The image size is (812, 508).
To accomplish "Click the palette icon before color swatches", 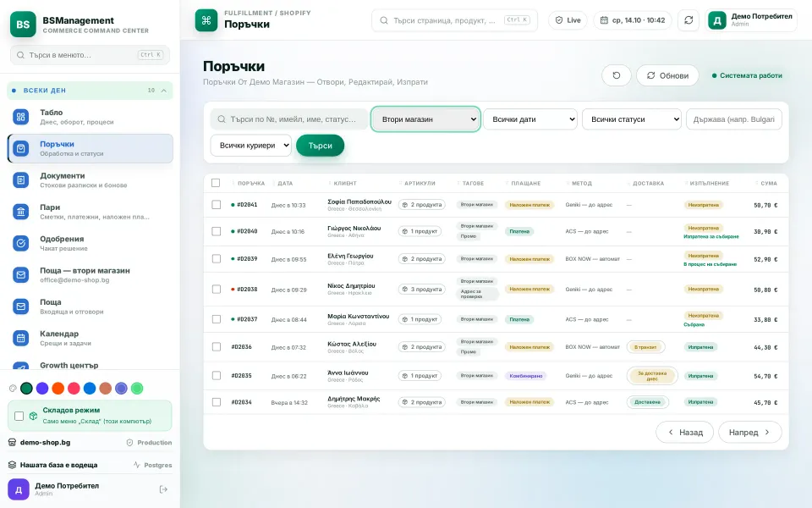I will point(13,389).
